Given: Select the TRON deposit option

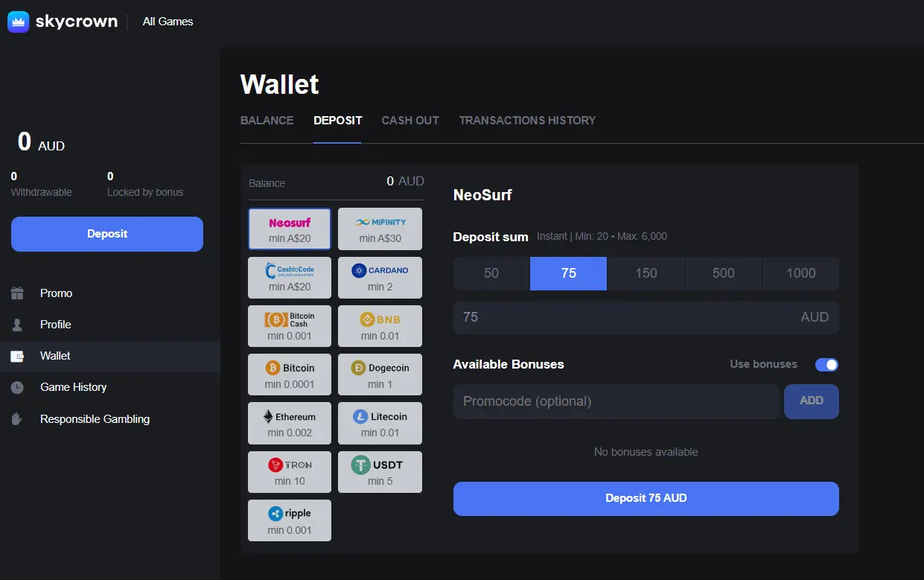Looking at the screenshot, I should [x=290, y=472].
